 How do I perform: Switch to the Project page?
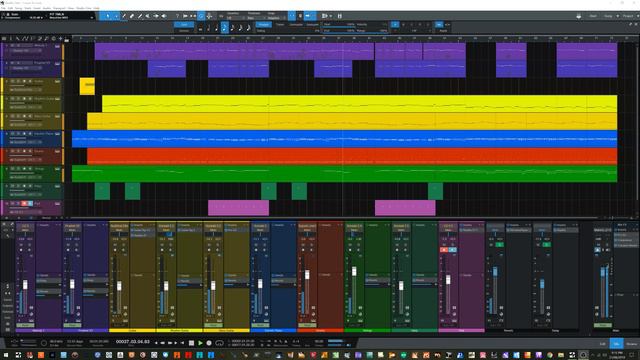click(628, 16)
